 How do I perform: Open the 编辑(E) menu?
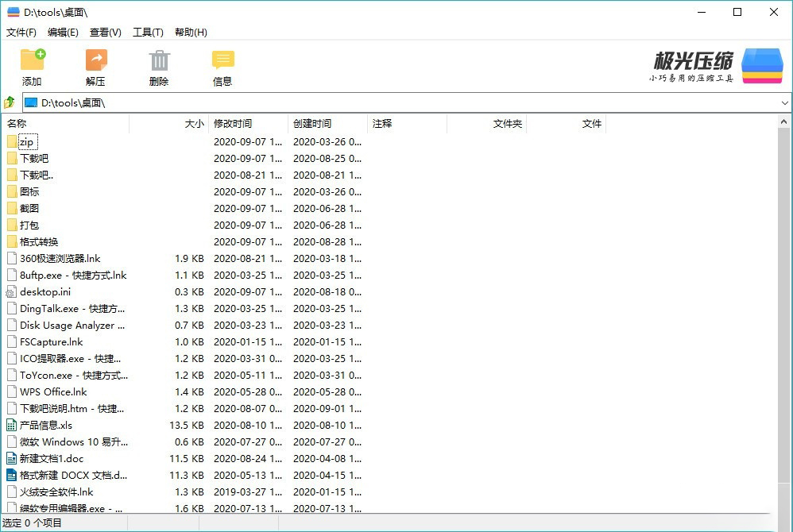pyautogui.click(x=63, y=33)
